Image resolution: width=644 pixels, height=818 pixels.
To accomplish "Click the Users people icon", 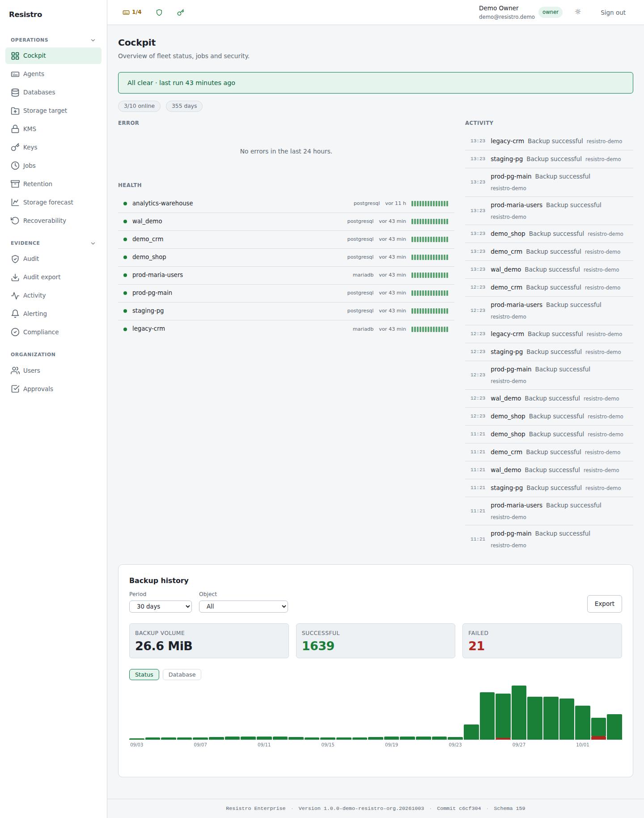I will click(15, 371).
